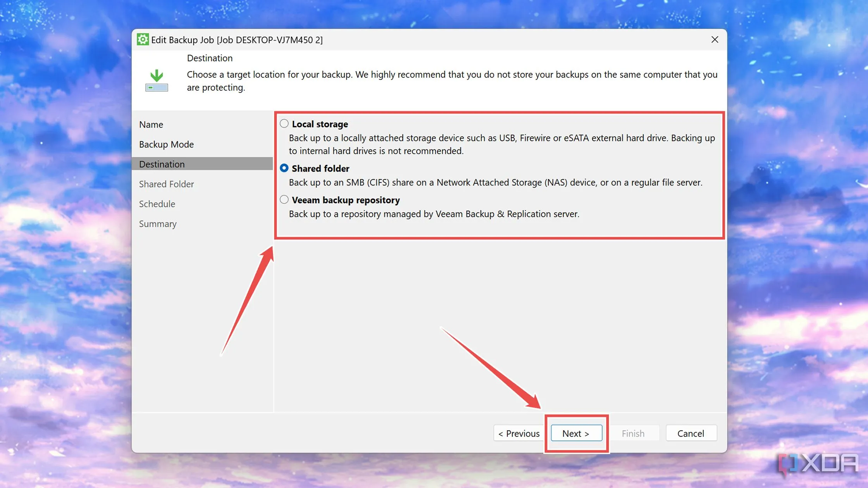Select the Veeam backup repository option
The height and width of the screenshot is (488, 868).
[284, 199]
